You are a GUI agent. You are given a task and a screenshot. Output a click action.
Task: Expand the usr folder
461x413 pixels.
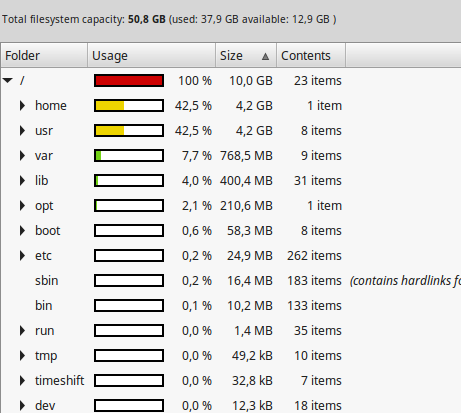(x=22, y=131)
